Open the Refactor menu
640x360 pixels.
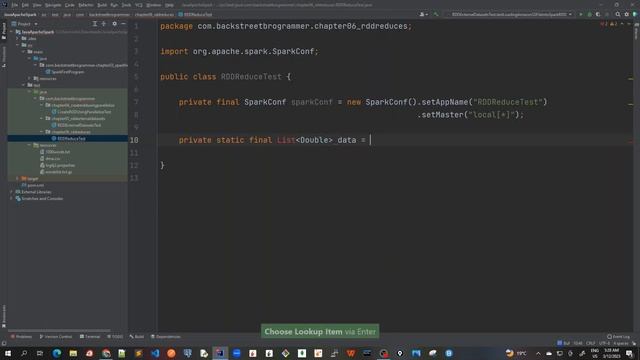(86, 5)
